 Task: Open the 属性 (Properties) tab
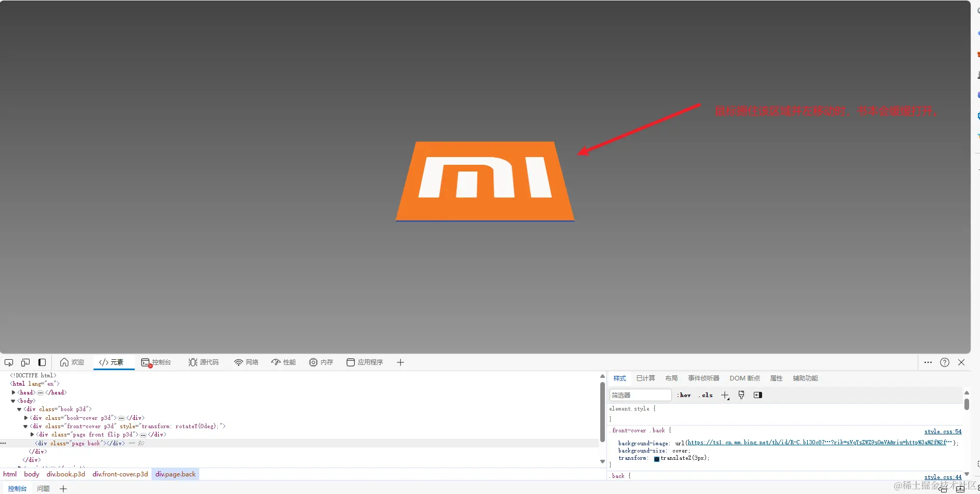click(776, 378)
